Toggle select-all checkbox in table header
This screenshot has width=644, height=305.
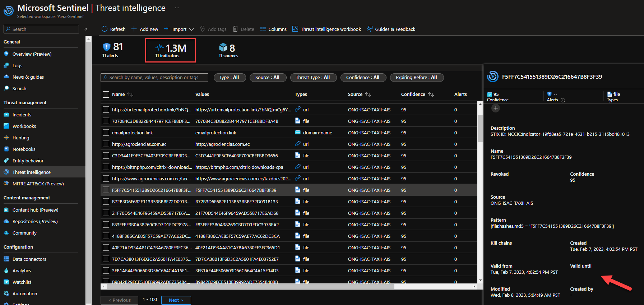(x=106, y=94)
